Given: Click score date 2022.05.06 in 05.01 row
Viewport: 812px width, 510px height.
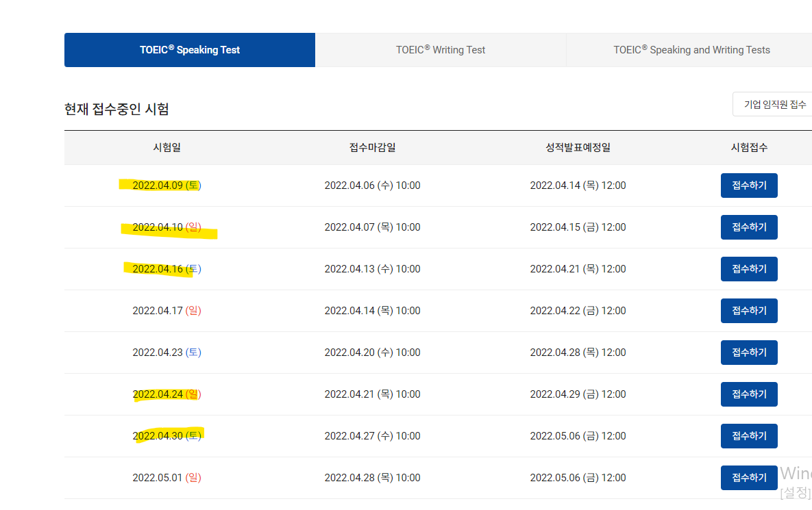Looking at the screenshot, I should pyautogui.click(x=578, y=478).
